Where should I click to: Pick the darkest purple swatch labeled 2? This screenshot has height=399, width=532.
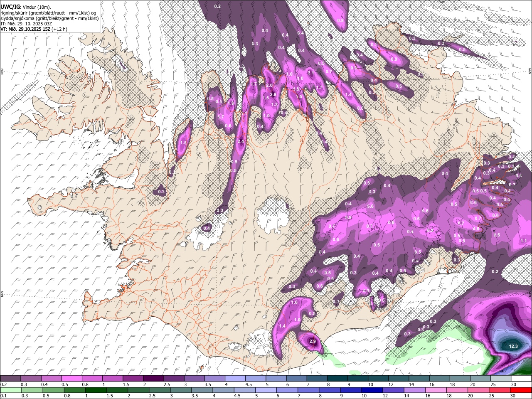tap(153, 379)
